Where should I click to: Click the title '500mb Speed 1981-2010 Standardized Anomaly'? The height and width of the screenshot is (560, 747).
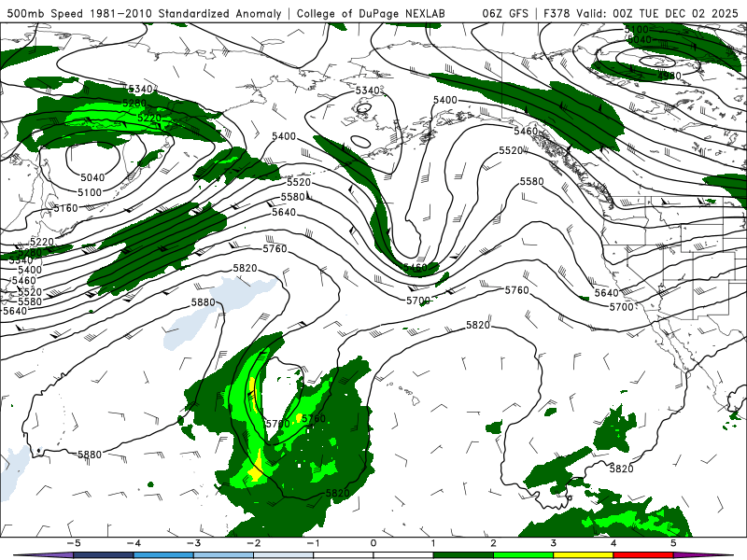click(145, 13)
